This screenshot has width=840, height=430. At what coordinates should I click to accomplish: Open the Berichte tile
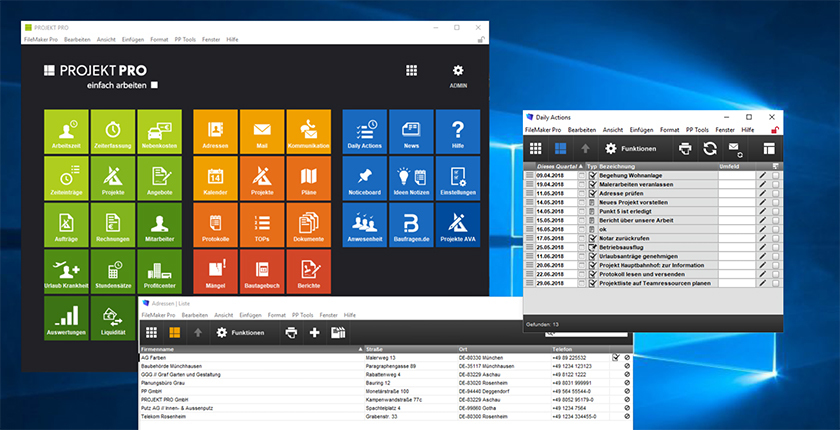coord(309,271)
